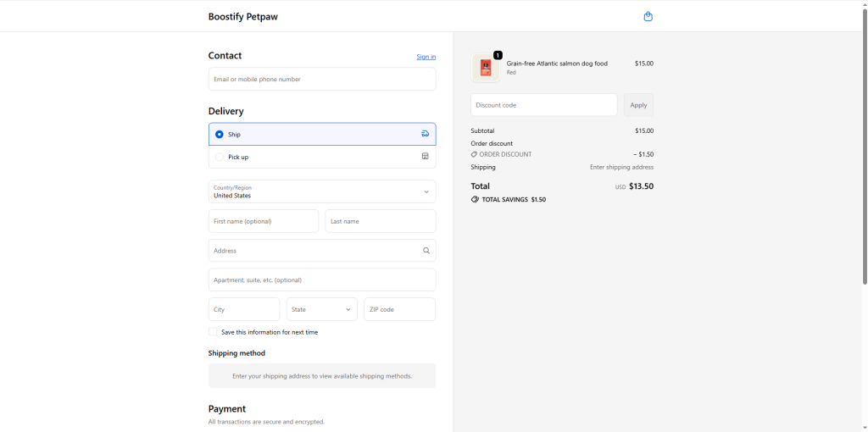Choose the Pick up radio option

pos(220,157)
